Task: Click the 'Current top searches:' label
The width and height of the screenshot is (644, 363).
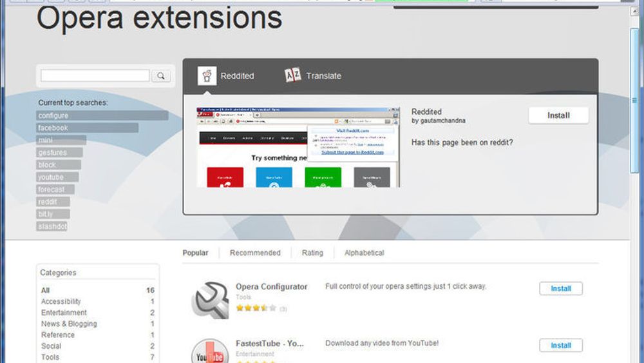Action: pos(73,103)
